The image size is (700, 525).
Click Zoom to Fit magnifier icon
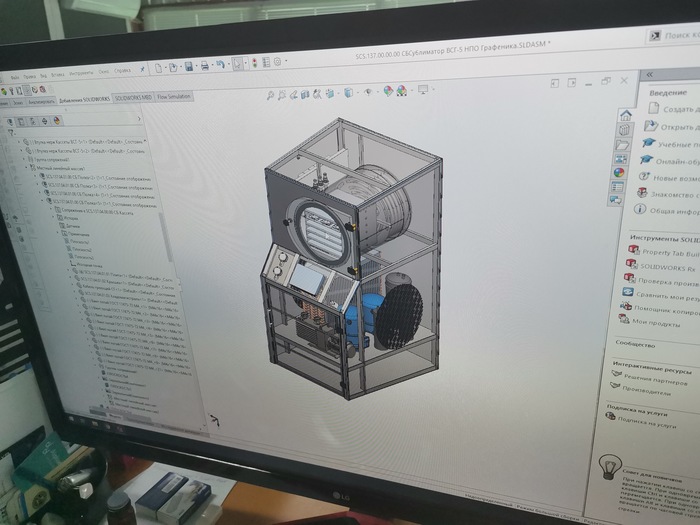click(270, 95)
